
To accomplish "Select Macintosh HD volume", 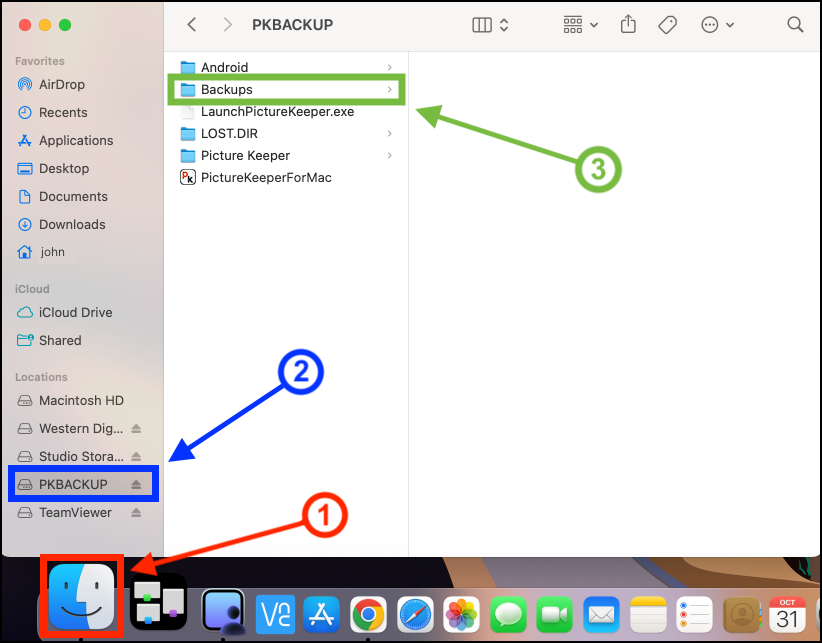I will 82,400.
